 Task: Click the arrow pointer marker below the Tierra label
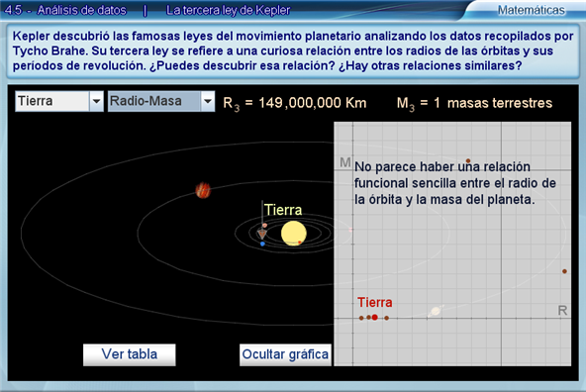tap(262, 234)
